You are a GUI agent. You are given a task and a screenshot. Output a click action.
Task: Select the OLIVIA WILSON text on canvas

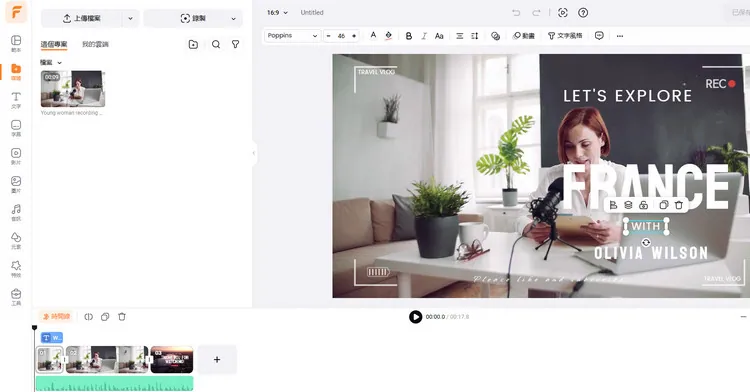[x=651, y=252]
